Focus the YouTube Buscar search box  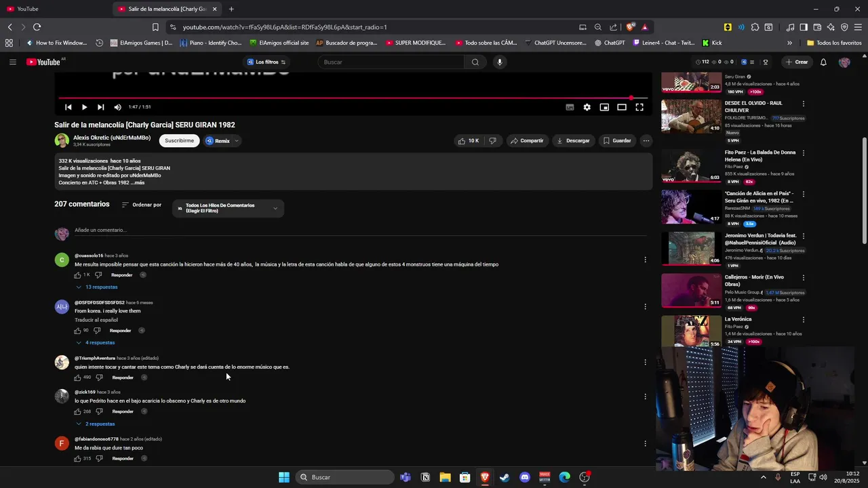[x=391, y=62]
